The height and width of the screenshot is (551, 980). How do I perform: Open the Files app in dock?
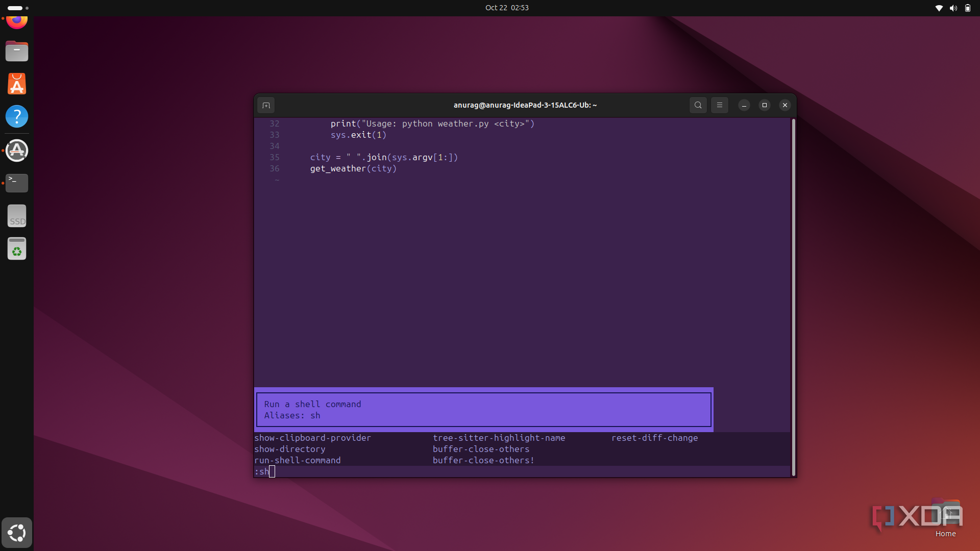pos(17,51)
